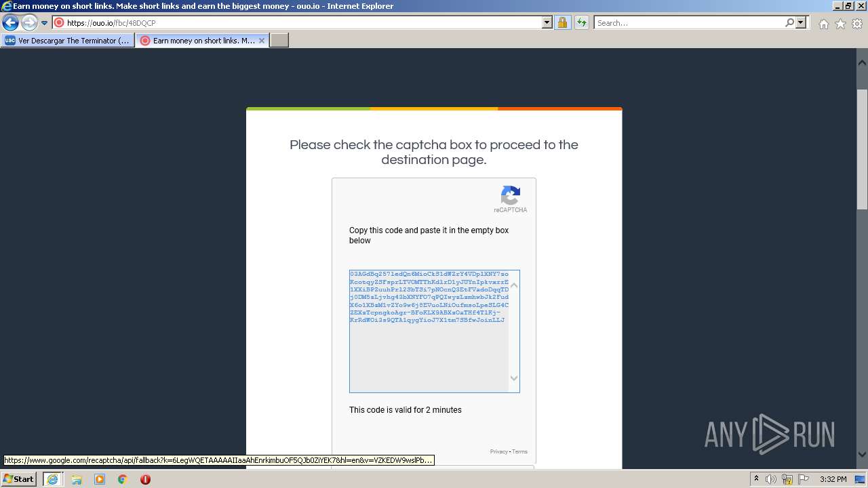Screen dimensions: 868x488
Task: Open the red Opera taskbar icon
Action: [145, 479]
